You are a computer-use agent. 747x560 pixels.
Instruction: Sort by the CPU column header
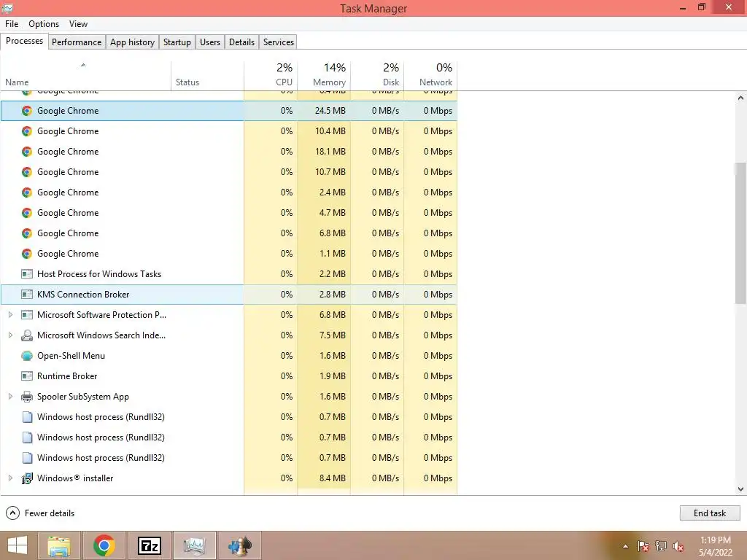click(x=271, y=76)
